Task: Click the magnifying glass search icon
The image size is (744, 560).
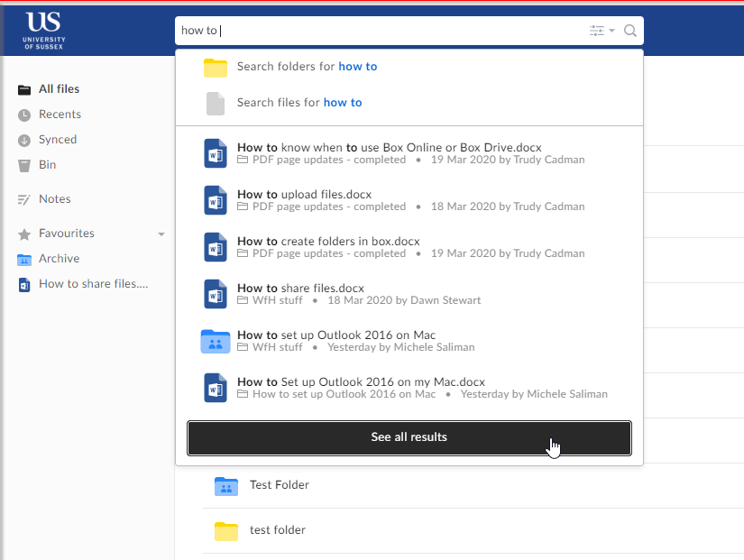Action: point(630,31)
